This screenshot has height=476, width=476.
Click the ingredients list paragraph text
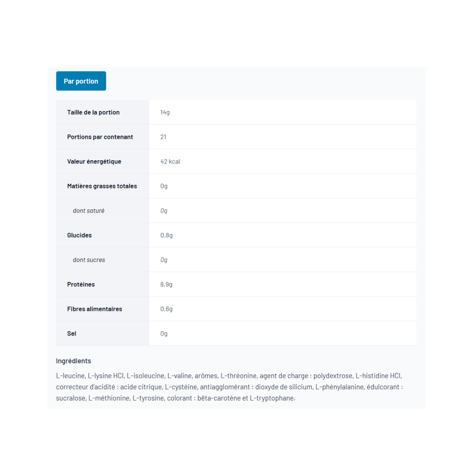(230, 387)
